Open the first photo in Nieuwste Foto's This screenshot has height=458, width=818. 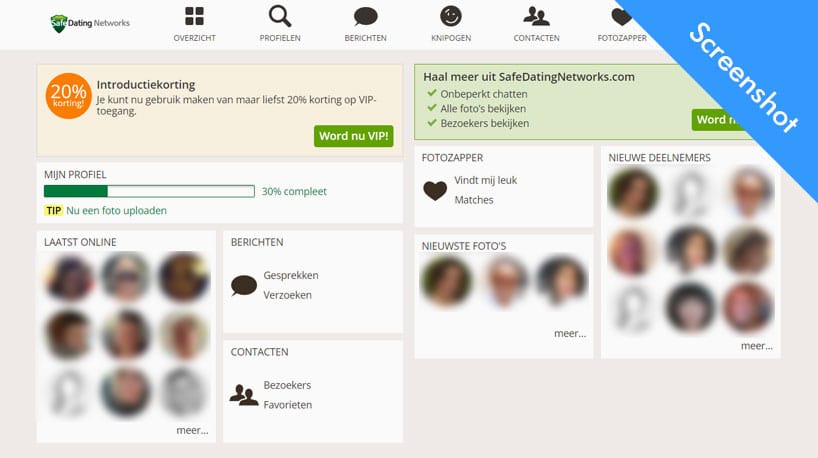(x=446, y=280)
